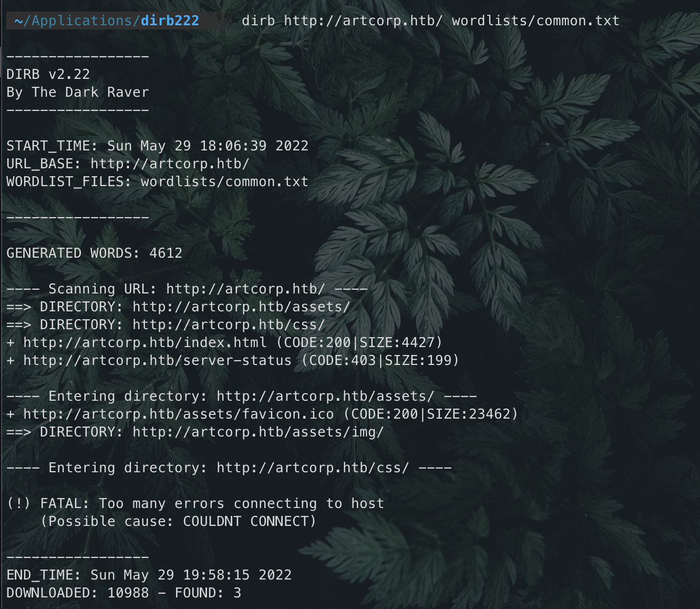Click 'Possible cause: COULDNT CONNECT' line
This screenshot has height=609, width=700.
[178, 521]
